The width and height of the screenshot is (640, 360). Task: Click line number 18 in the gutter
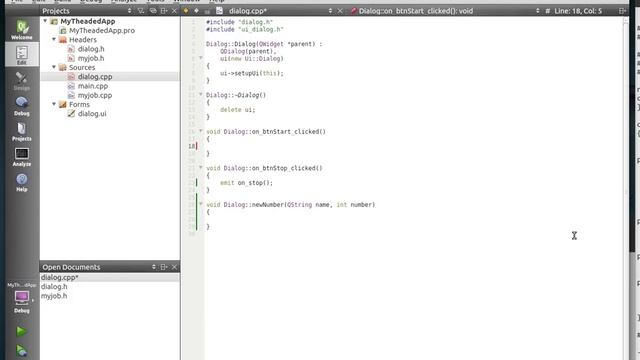pos(191,146)
